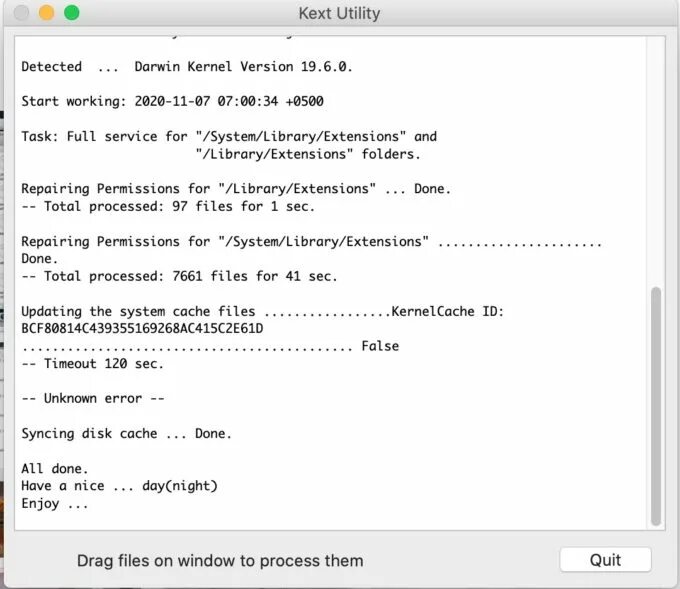
Task: Click the vertical scrollbar thumb in the log
Action: (656, 405)
